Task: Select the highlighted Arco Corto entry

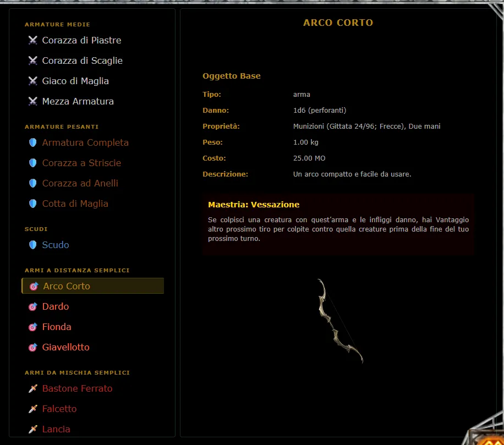Action: coord(92,286)
